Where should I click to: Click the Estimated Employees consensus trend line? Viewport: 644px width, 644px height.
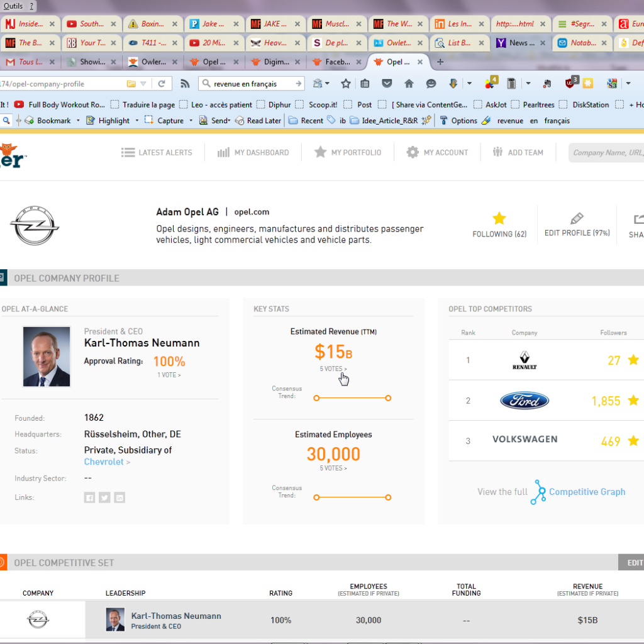pyautogui.click(x=352, y=497)
